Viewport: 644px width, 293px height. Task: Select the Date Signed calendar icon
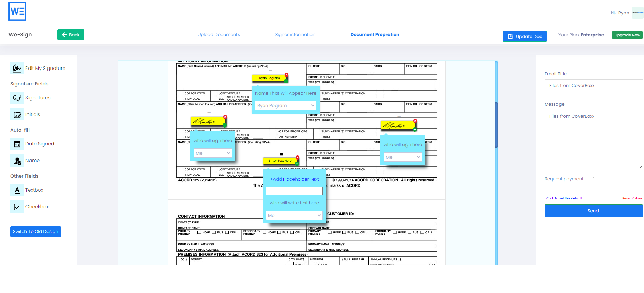coord(17,144)
